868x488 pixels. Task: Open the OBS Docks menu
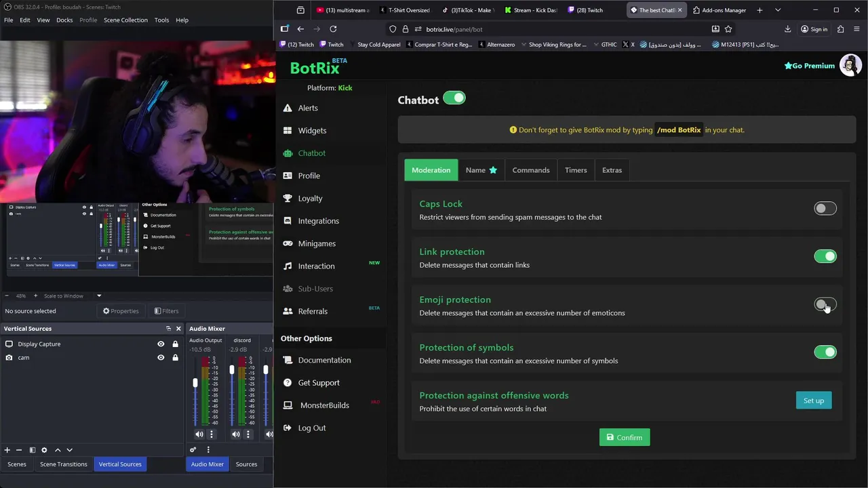64,20
